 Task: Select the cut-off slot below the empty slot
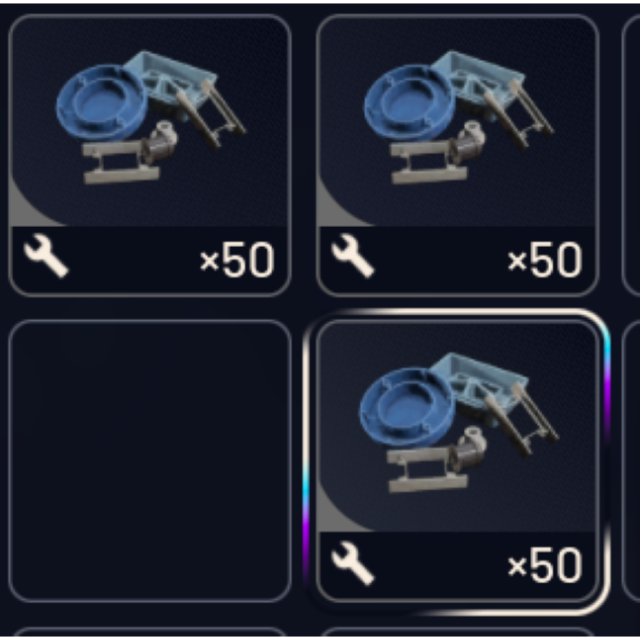150,633
